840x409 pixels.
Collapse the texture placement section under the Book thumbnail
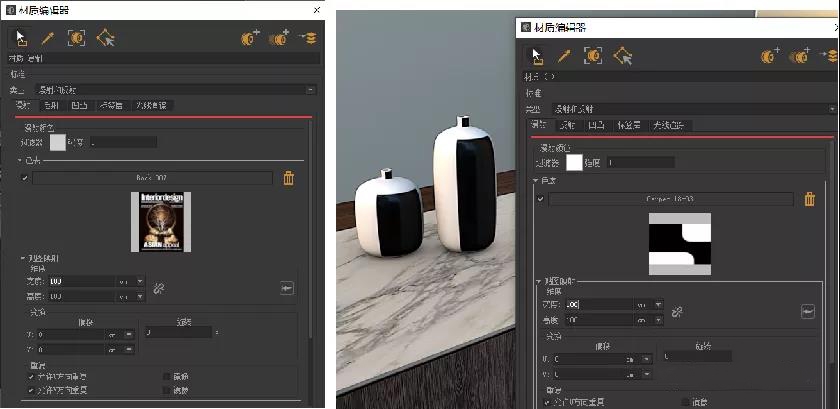[x=22, y=258]
